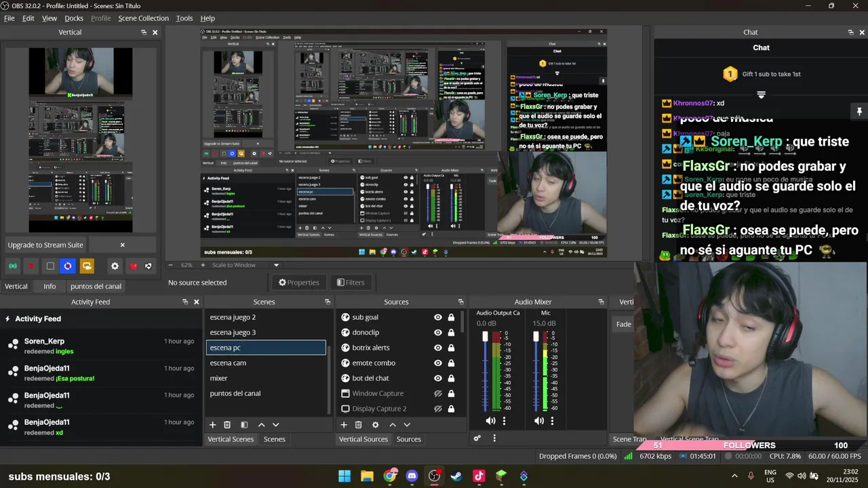The width and height of the screenshot is (868, 488).
Task: Start streaming with the green broadcast icon
Action: (13, 266)
